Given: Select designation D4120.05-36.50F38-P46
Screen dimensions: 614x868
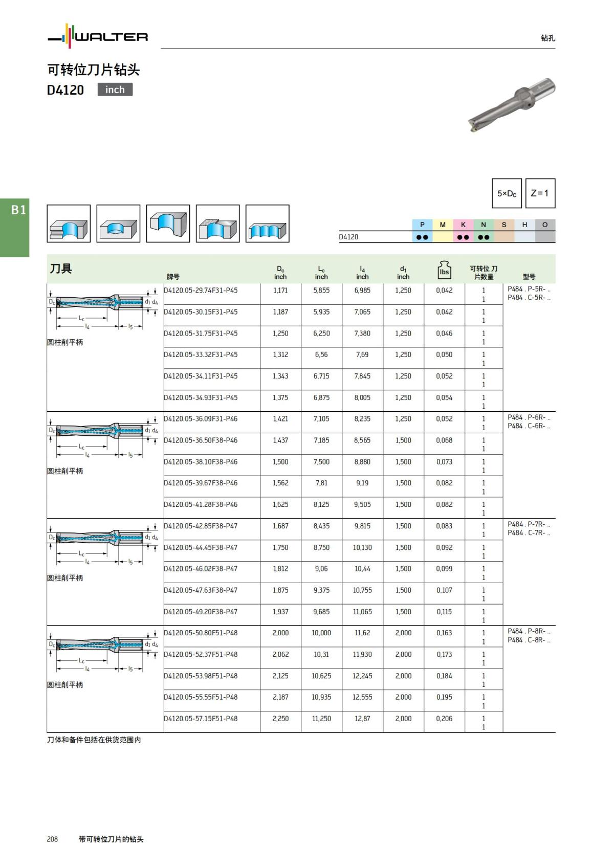Looking at the screenshot, I should (x=201, y=440).
